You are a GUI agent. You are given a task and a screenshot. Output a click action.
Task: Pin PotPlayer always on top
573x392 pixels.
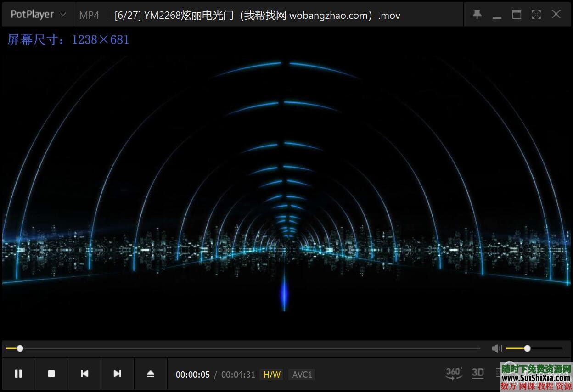(477, 14)
